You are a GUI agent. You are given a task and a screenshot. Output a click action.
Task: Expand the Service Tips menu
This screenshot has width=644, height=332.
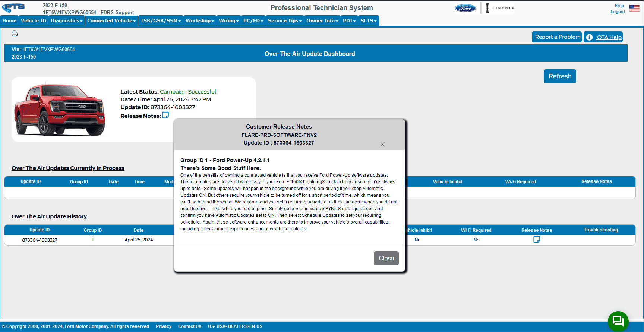[x=285, y=21]
